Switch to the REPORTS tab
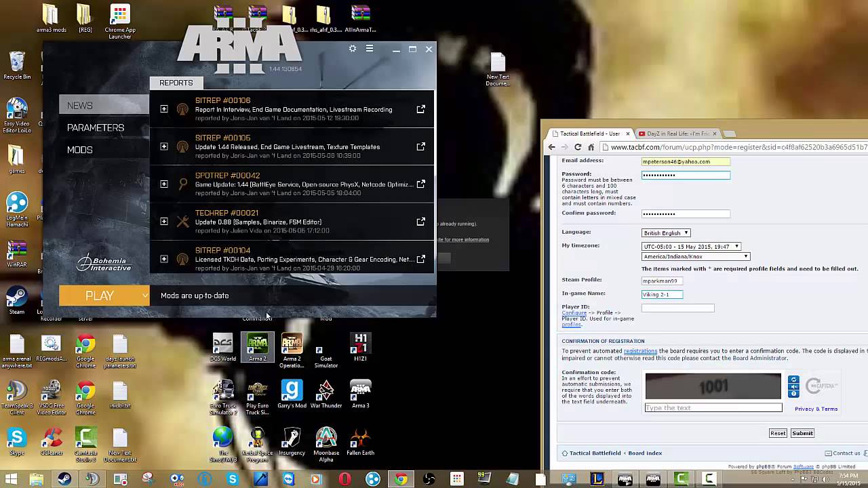This screenshot has height=488, width=868. 176,83
